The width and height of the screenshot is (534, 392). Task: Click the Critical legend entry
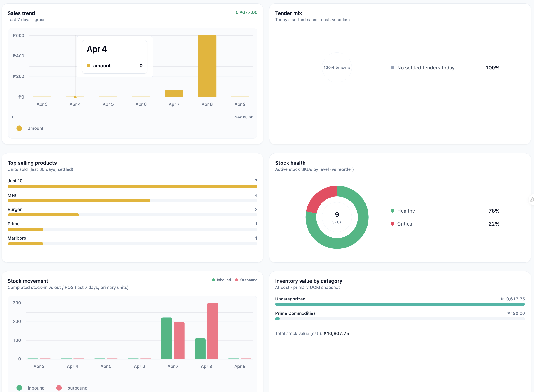[405, 224]
